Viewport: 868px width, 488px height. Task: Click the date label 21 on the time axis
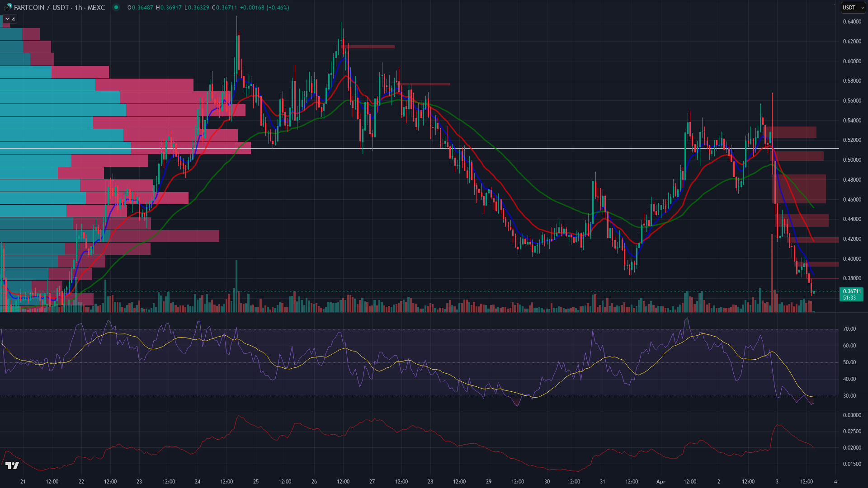[23, 482]
